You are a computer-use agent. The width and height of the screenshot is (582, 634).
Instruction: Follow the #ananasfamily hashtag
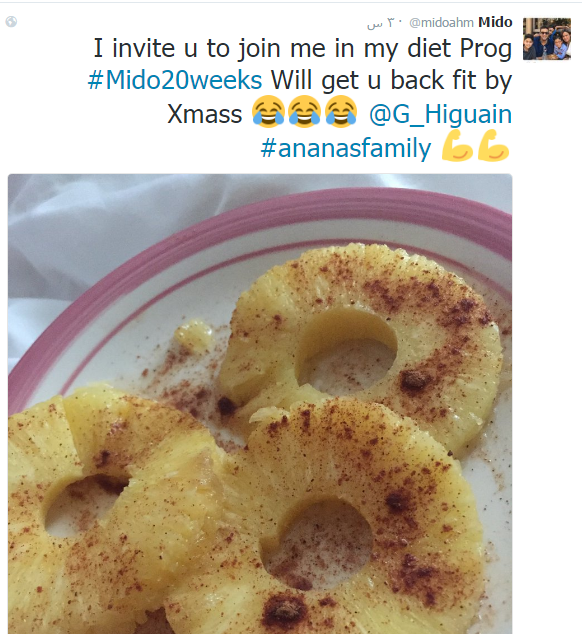click(x=346, y=148)
